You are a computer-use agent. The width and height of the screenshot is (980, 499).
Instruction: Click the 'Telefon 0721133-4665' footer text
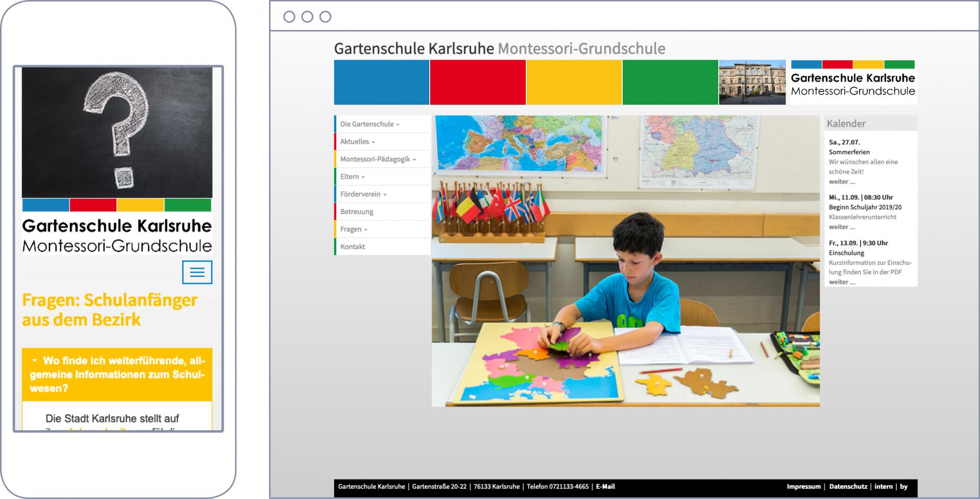pyautogui.click(x=558, y=487)
